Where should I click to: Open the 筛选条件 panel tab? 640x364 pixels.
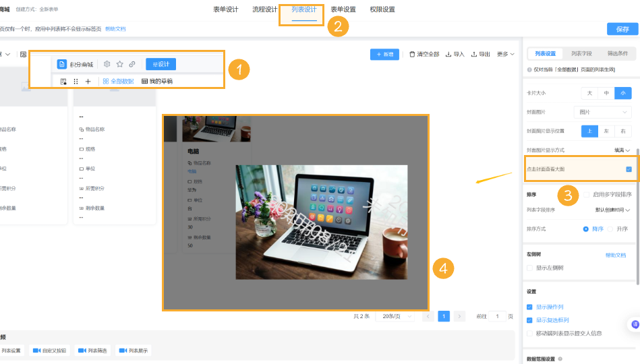(x=617, y=53)
